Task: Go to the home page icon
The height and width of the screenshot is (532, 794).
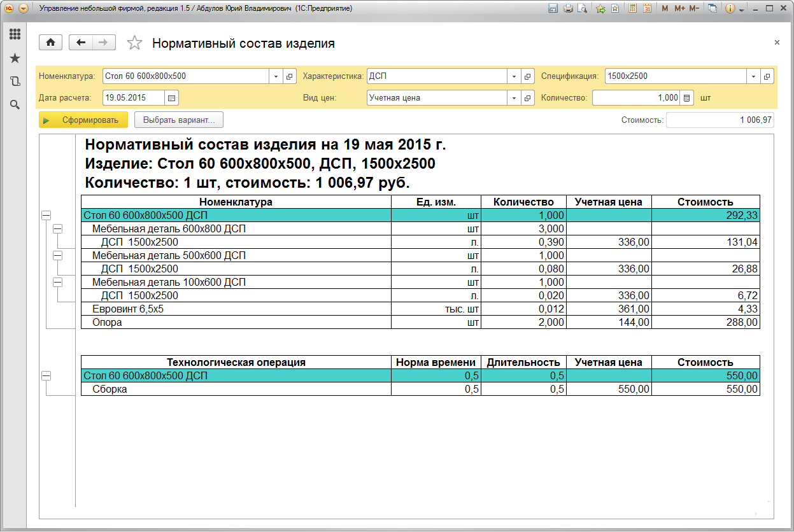Action: [x=50, y=43]
